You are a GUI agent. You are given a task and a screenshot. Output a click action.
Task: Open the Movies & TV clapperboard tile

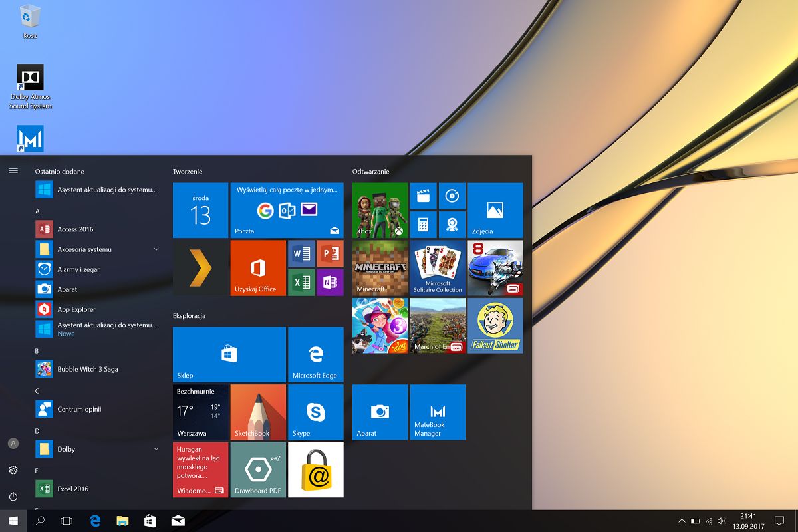(x=423, y=196)
